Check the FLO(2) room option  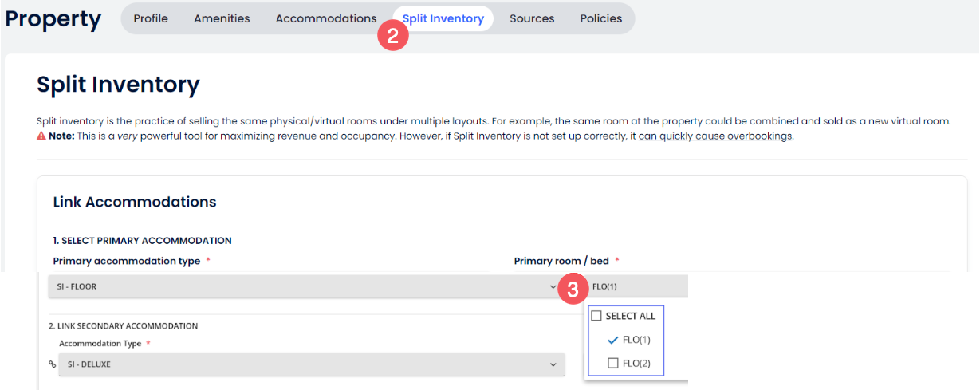[612, 364]
